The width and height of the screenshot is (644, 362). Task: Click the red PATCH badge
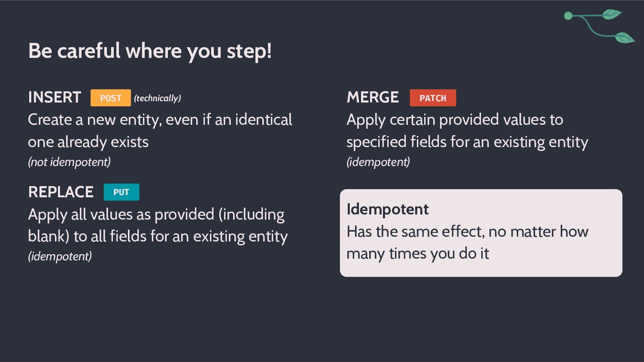(433, 98)
